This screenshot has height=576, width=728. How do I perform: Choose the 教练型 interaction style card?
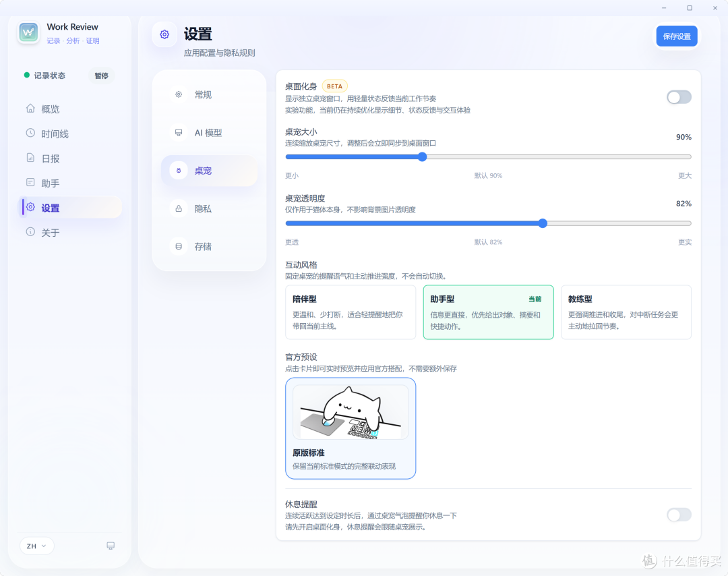(x=626, y=312)
